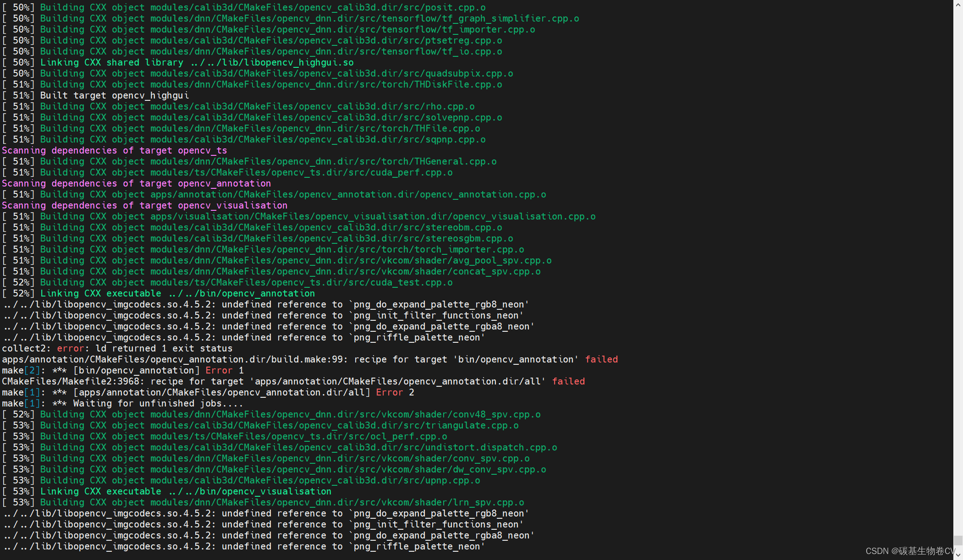Click the THFile.cpp.o build line
Screen dimensions: 963x560
click(241, 128)
